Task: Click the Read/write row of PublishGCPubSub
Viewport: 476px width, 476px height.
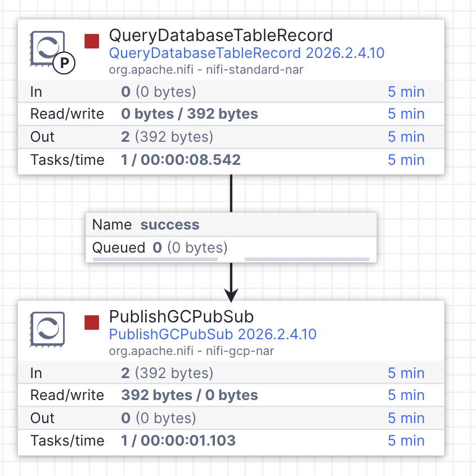Action: coord(231,395)
